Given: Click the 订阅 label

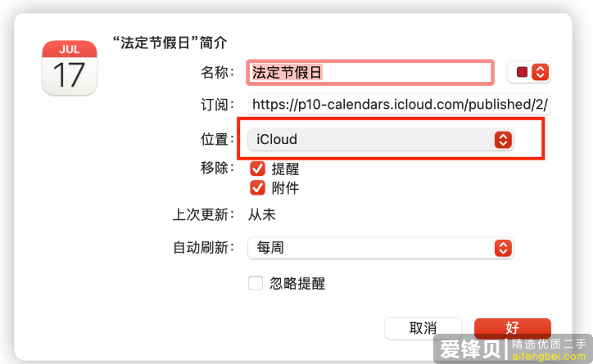Looking at the screenshot, I should (x=218, y=105).
